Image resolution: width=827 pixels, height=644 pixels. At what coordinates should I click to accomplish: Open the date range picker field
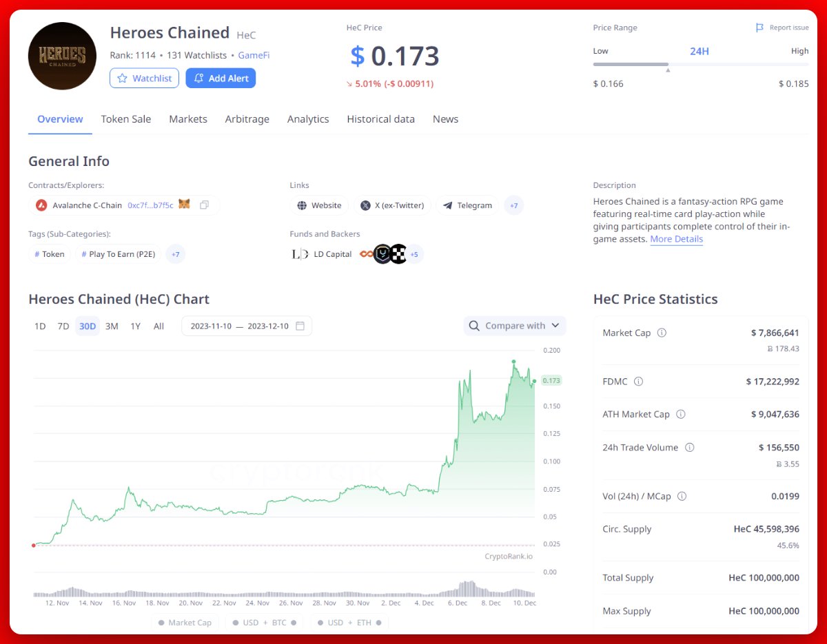tap(247, 326)
